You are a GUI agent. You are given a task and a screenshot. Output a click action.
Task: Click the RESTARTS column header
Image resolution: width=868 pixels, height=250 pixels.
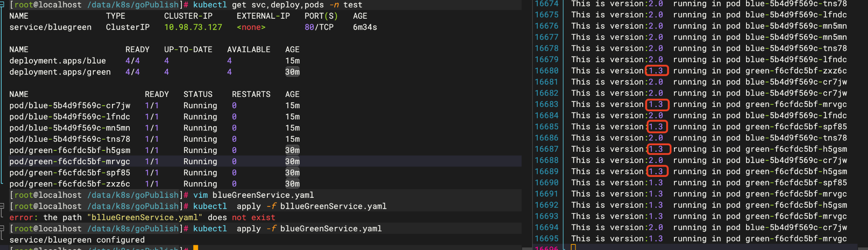pos(251,94)
